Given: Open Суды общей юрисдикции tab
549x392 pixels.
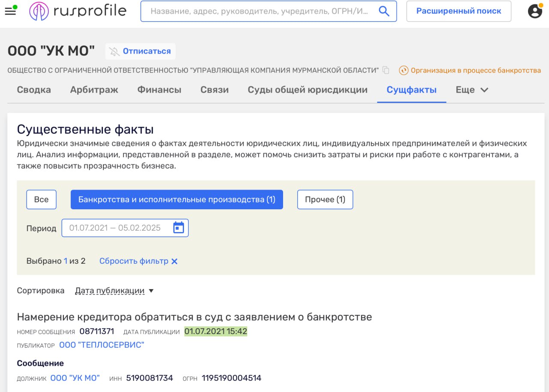Looking at the screenshot, I should (x=308, y=90).
